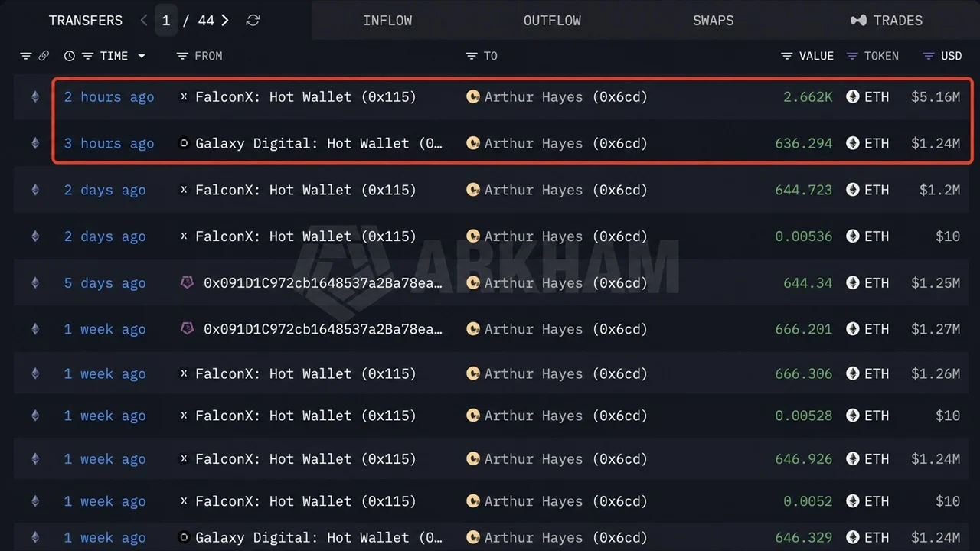Click Galaxy Digital logo in 3 hours ago row
This screenshot has width=980, height=551.
[x=184, y=143]
